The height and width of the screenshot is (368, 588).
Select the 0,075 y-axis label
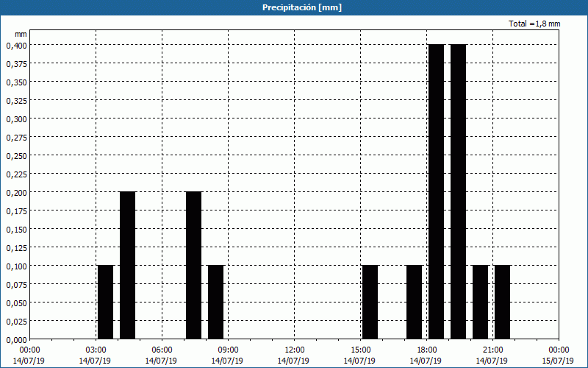[16, 285]
